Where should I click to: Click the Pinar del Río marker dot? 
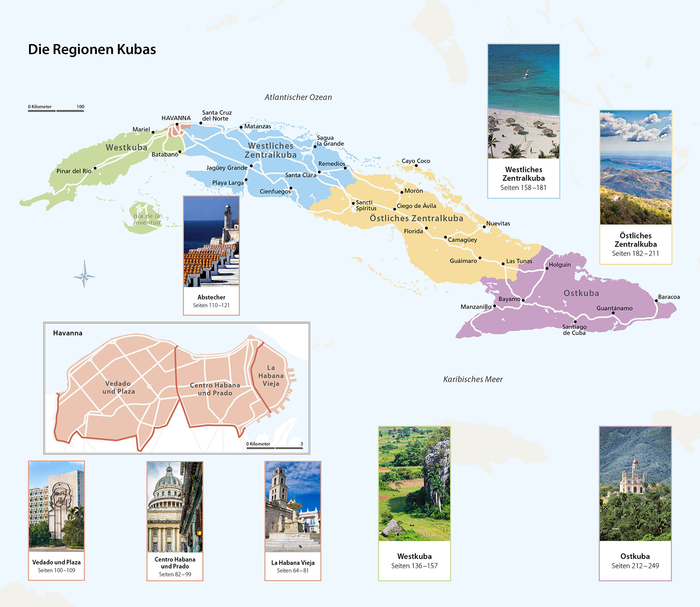point(95,168)
